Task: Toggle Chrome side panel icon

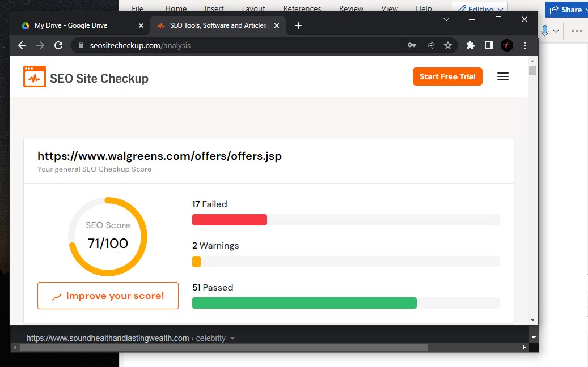Action: pos(488,45)
